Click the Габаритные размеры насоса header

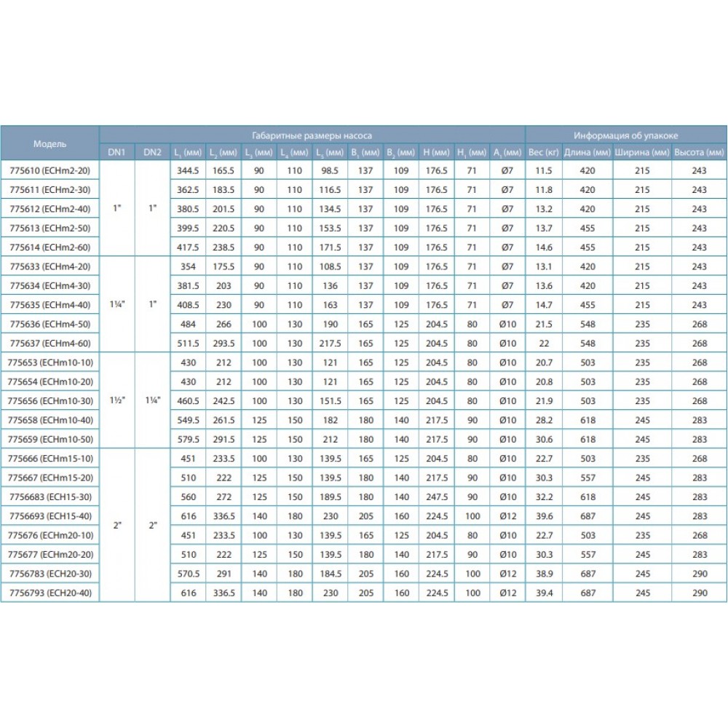(x=312, y=135)
